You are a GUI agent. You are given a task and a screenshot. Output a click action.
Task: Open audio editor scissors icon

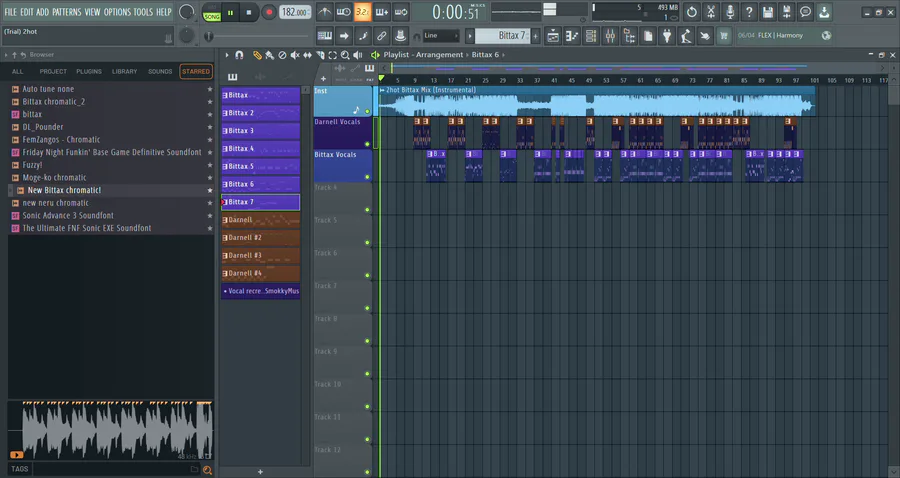pos(711,12)
